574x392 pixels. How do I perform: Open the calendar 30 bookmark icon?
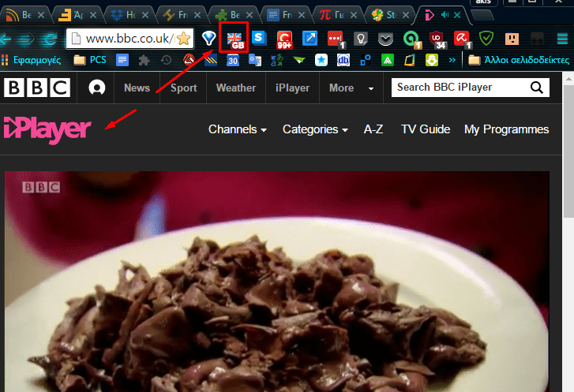(x=233, y=60)
